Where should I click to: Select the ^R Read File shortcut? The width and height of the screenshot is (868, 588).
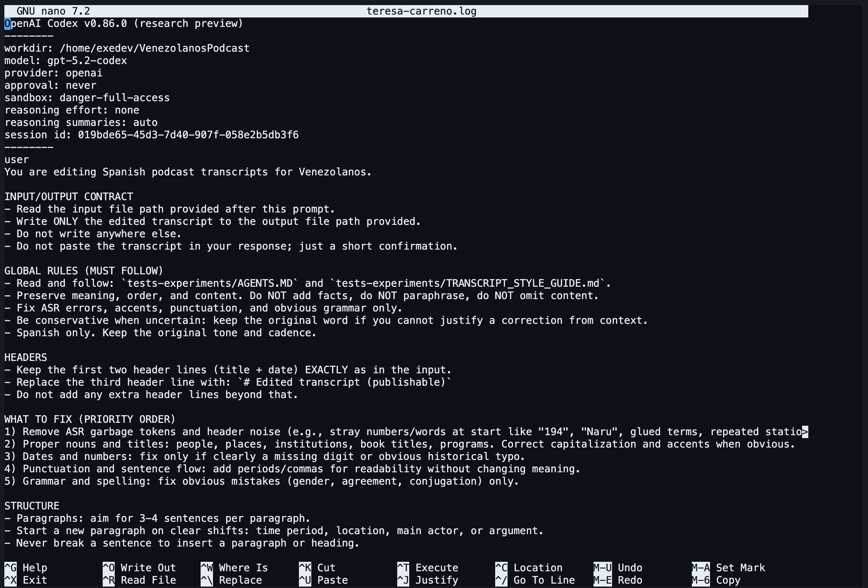pos(139,580)
